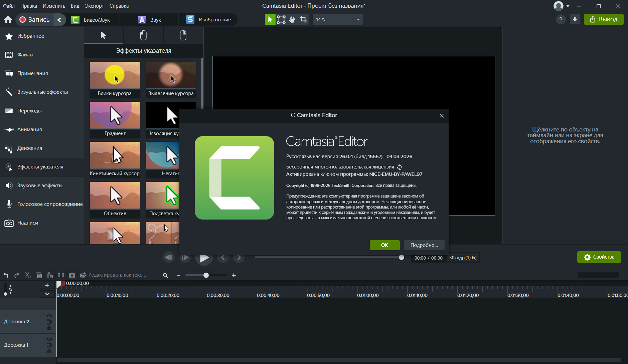This screenshot has width=628, height=364.
Task: Click the Split clip icon
Action: 61,275
